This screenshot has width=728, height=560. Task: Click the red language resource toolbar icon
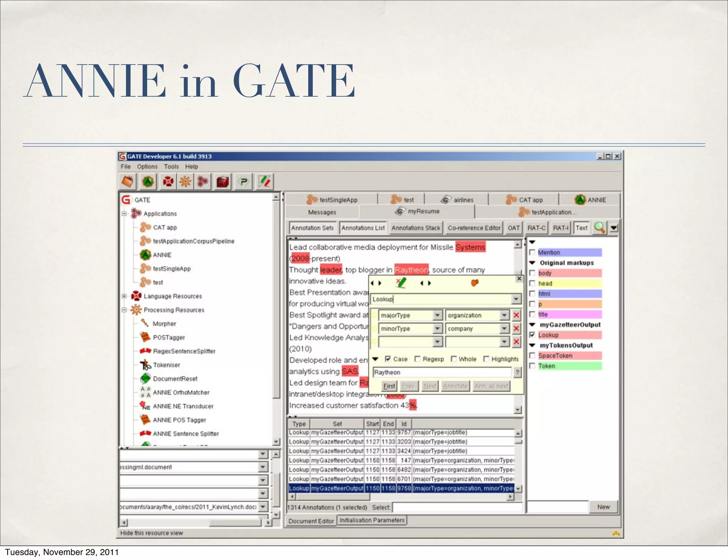pyautogui.click(x=168, y=182)
